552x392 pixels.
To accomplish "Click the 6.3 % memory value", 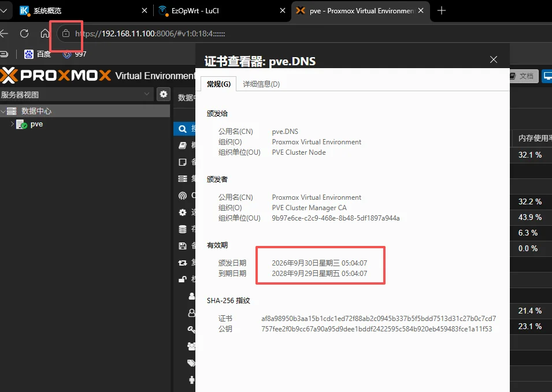I will (528, 233).
